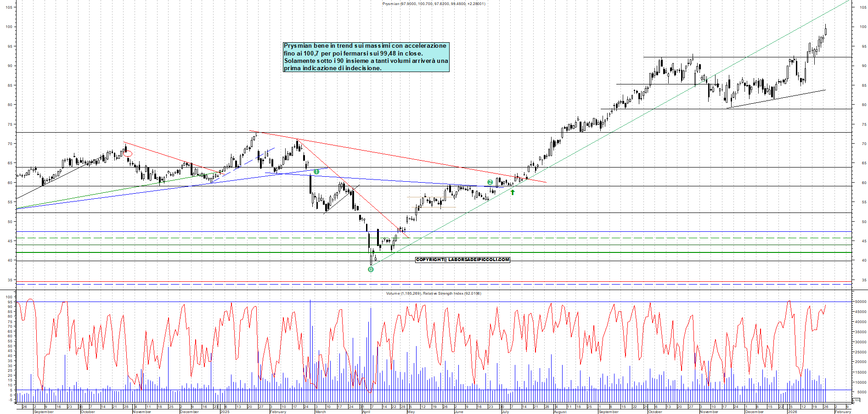This screenshot has width=868, height=414.
Task: Click the September label at left of time axis
Action: click(44, 412)
